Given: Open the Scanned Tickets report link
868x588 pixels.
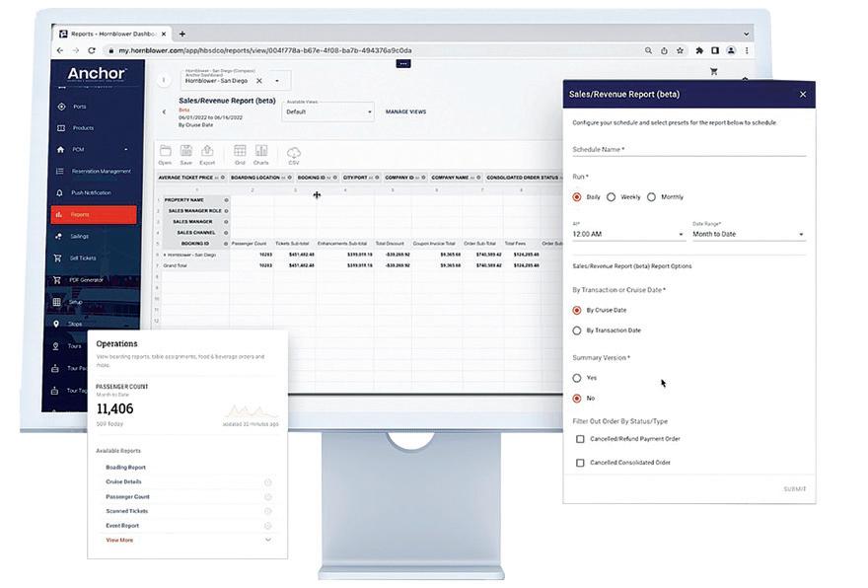Looking at the screenshot, I should click(127, 511).
